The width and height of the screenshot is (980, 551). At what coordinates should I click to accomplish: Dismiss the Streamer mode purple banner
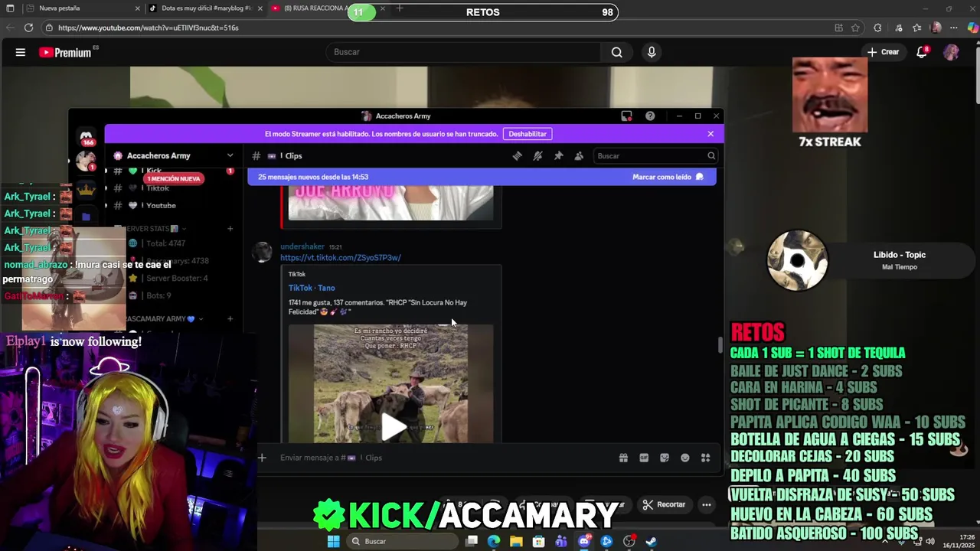pos(710,134)
